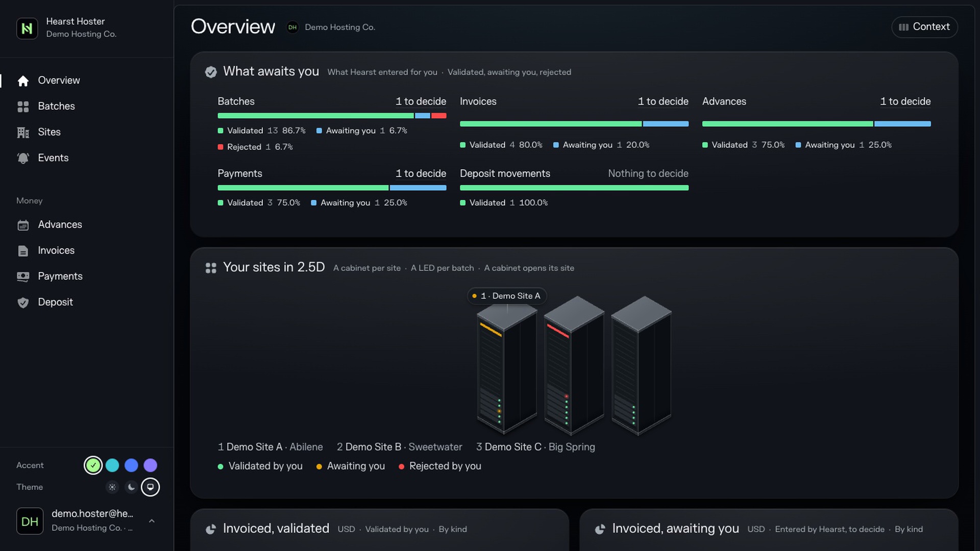
Task: Click the Sites building icon
Action: tap(23, 132)
